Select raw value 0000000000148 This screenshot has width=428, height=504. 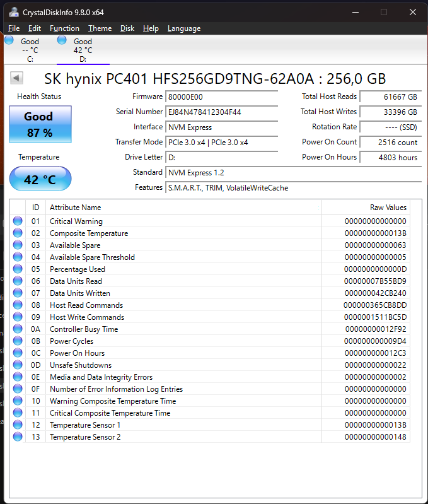pos(375,437)
